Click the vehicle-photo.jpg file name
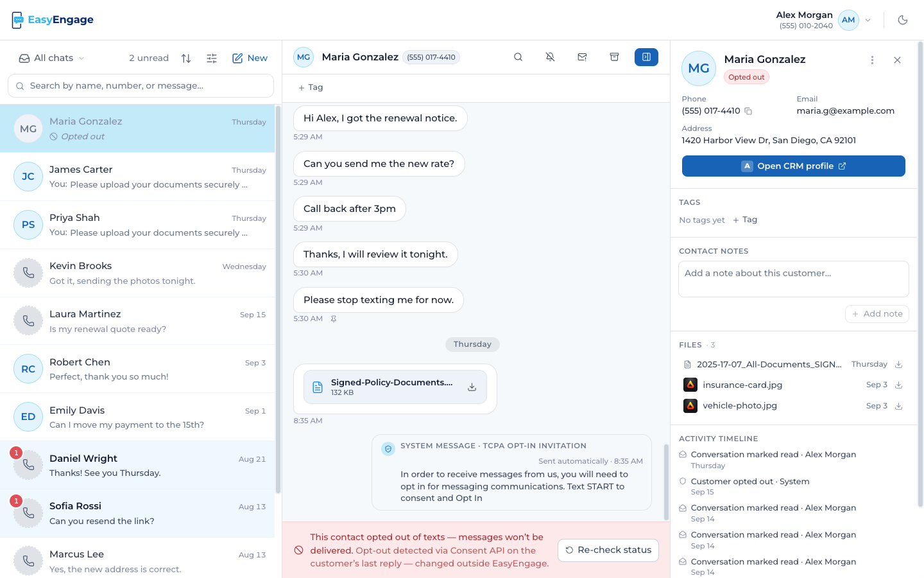 740,406
